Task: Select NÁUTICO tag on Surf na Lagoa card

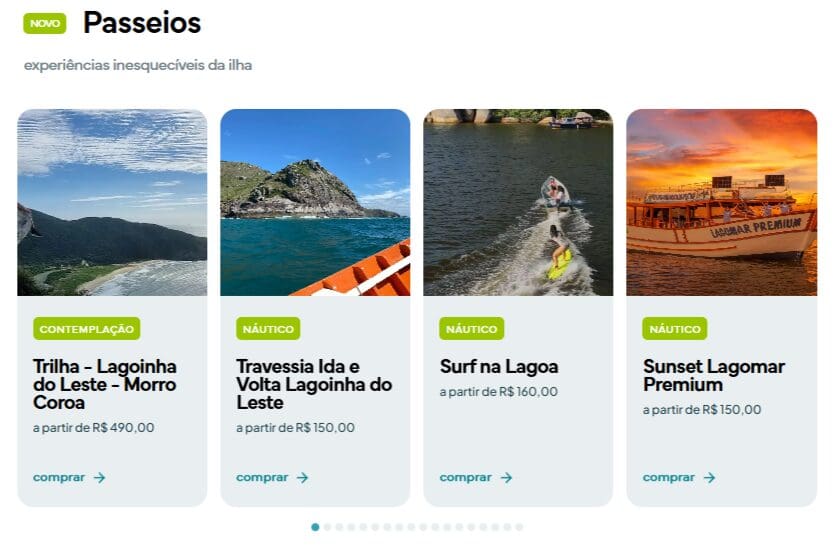Action: click(471, 329)
